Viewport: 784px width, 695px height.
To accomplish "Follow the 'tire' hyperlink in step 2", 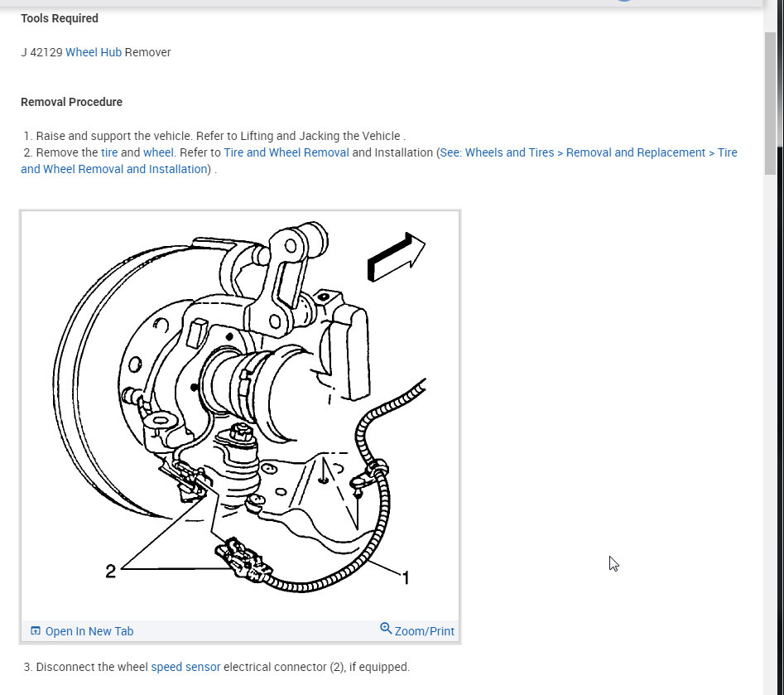I will coord(109,152).
